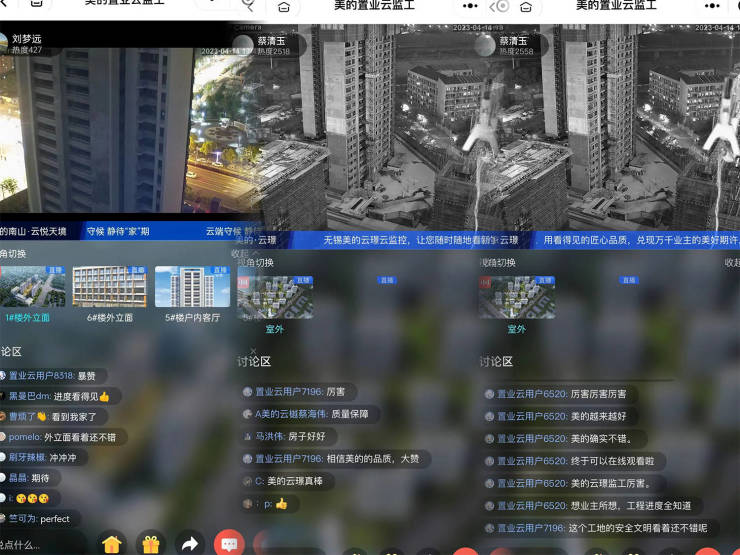Image resolution: width=740 pixels, height=555 pixels.
Task: Tap the yellow home icon at bottom
Action: click(x=112, y=545)
